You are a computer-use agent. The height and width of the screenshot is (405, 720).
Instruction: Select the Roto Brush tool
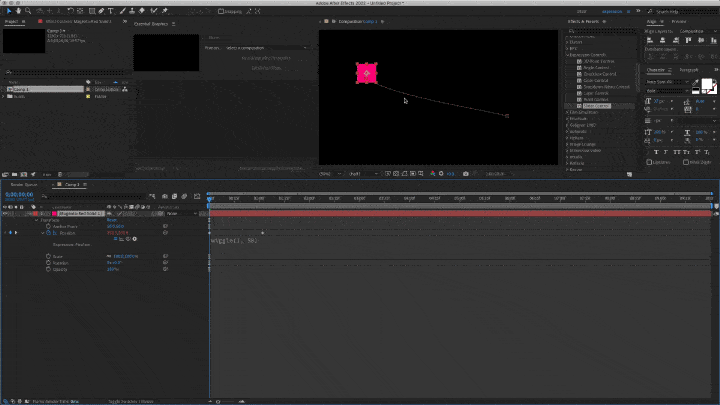154,11
